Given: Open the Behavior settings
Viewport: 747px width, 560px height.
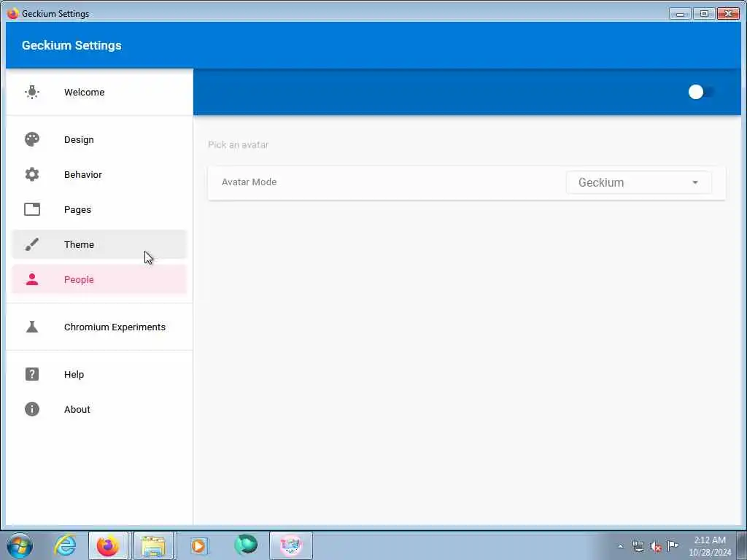Looking at the screenshot, I should tap(99, 174).
